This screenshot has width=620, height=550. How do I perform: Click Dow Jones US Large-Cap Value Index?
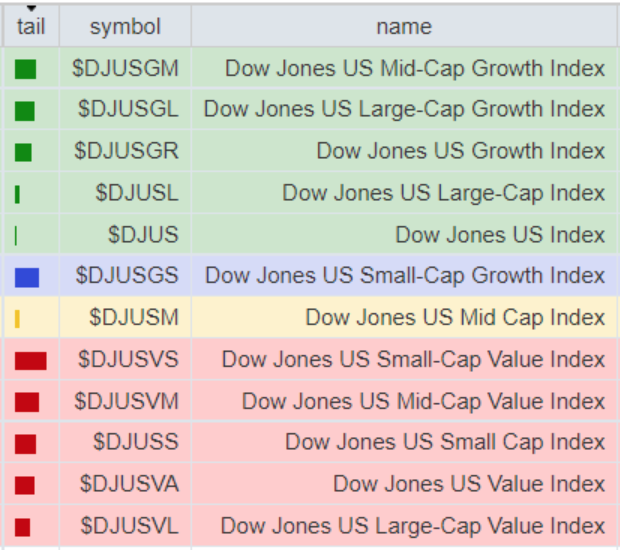[x=412, y=526]
